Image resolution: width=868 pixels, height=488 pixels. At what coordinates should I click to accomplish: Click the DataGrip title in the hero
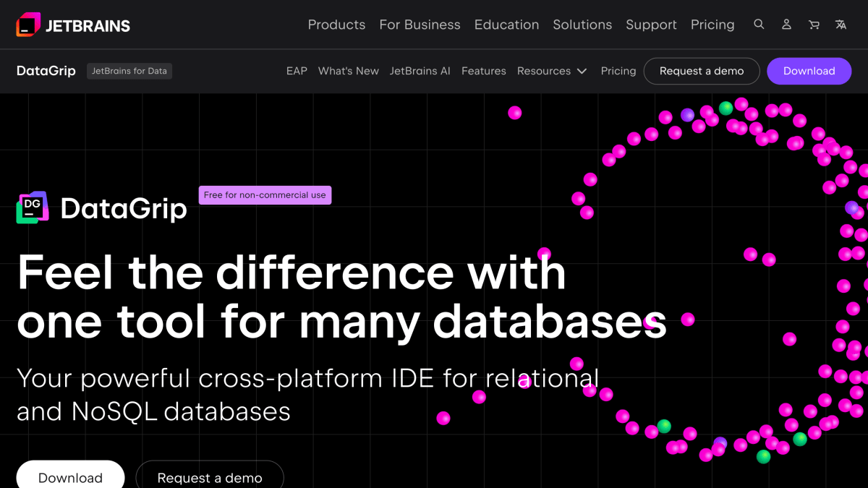tap(124, 209)
